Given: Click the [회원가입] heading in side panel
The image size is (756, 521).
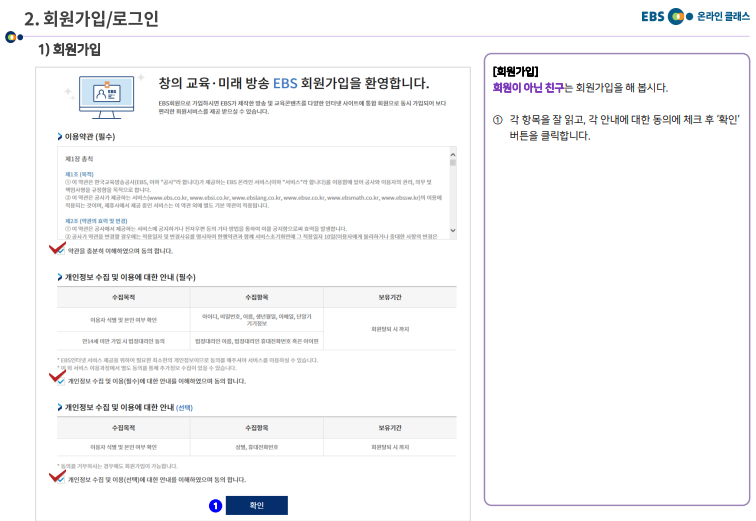Looking at the screenshot, I should pyautogui.click(x=515, y=71).
